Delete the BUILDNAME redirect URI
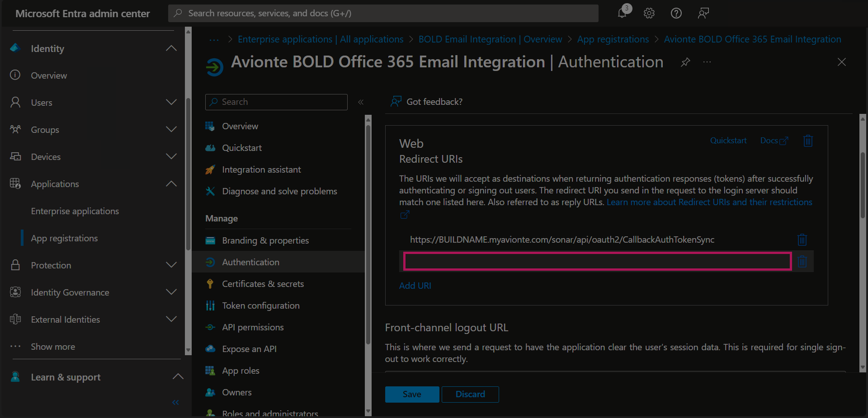Screen dimensions: 868x418 coord(802,240)
